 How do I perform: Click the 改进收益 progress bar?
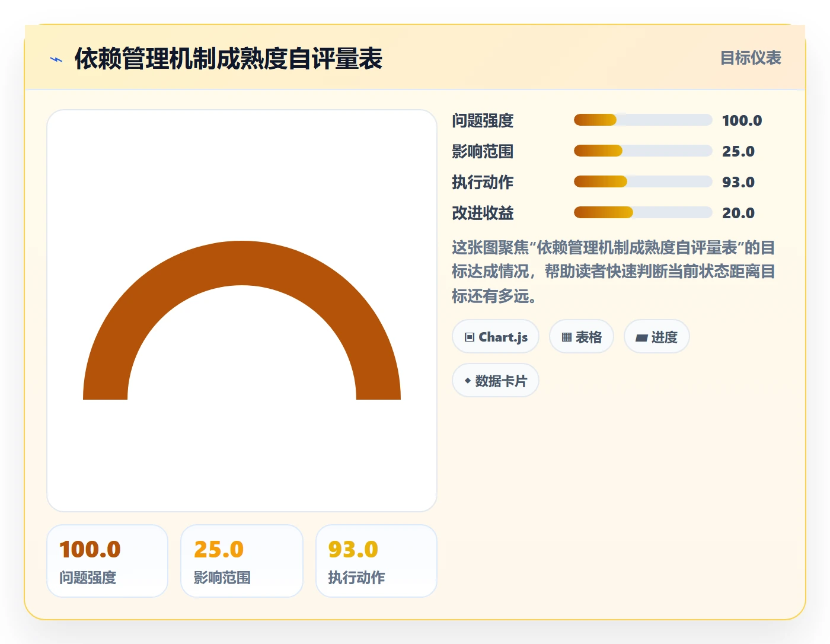coord(643,212)
